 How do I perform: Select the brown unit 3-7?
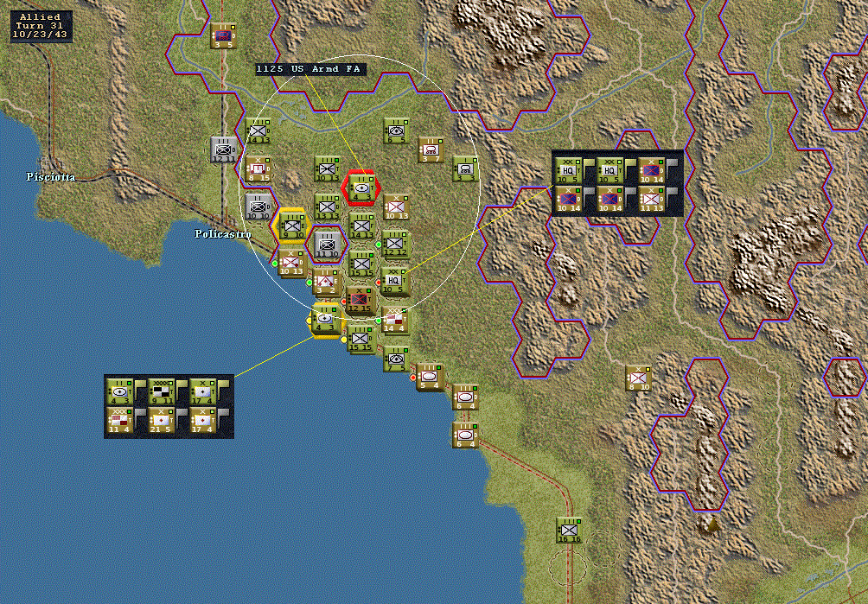pos(431,149)
